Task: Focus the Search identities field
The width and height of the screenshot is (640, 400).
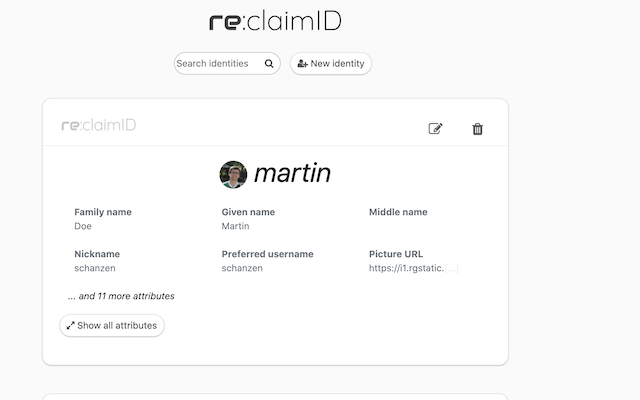Action: (218, 64)
